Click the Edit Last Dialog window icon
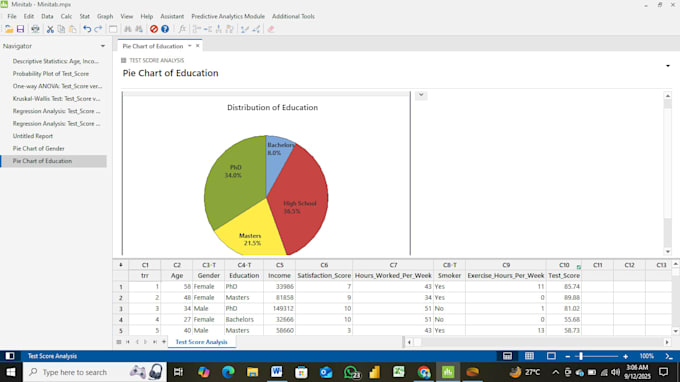This screenshot has height=382, width=680. [113, 29]
